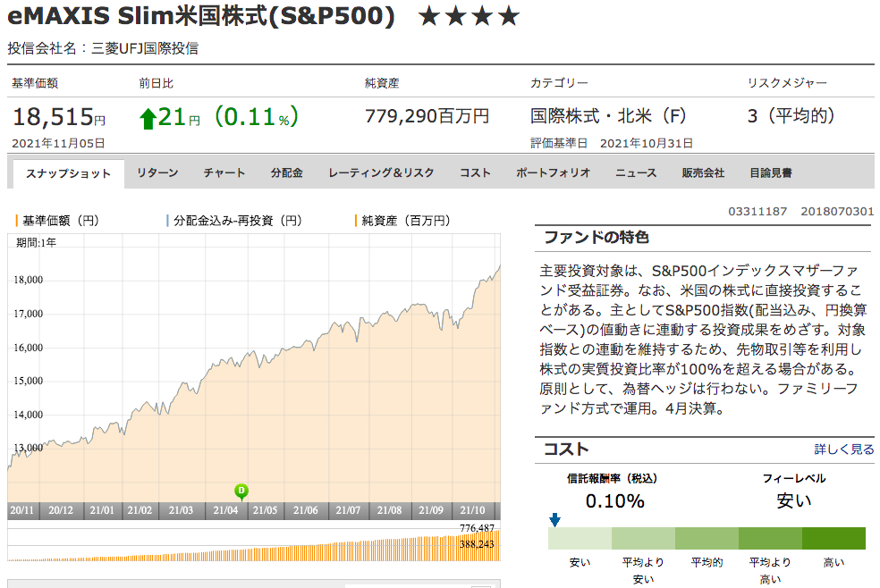Click the 国際株式・北米（F） category text
The height and width of the screenshot is (588, 880).
(608, 116)
